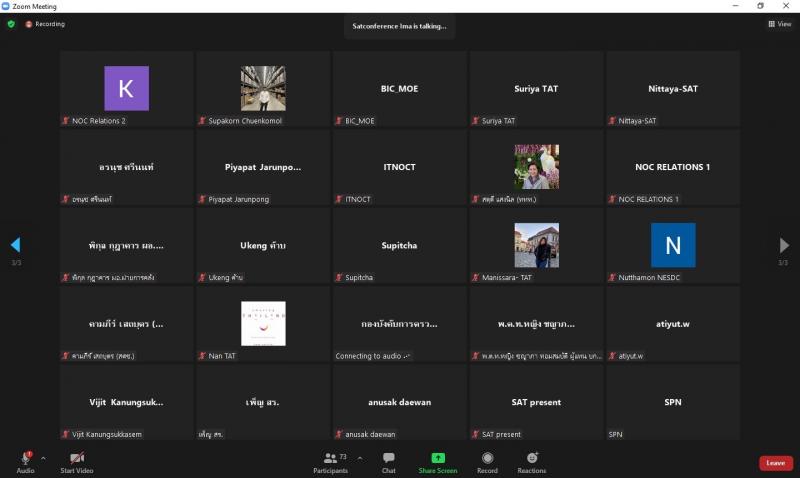Select the ITNOCT participant tile

click(x=399, y=167)
